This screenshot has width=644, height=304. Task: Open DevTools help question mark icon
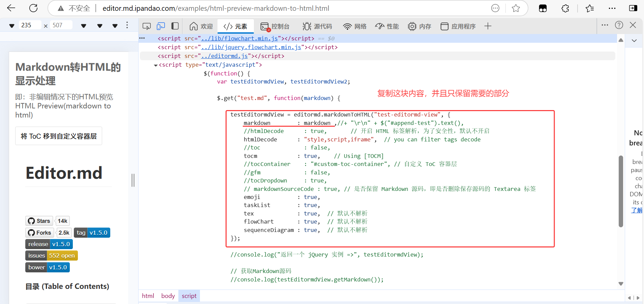pyautogui.click(x=619, y=25)
